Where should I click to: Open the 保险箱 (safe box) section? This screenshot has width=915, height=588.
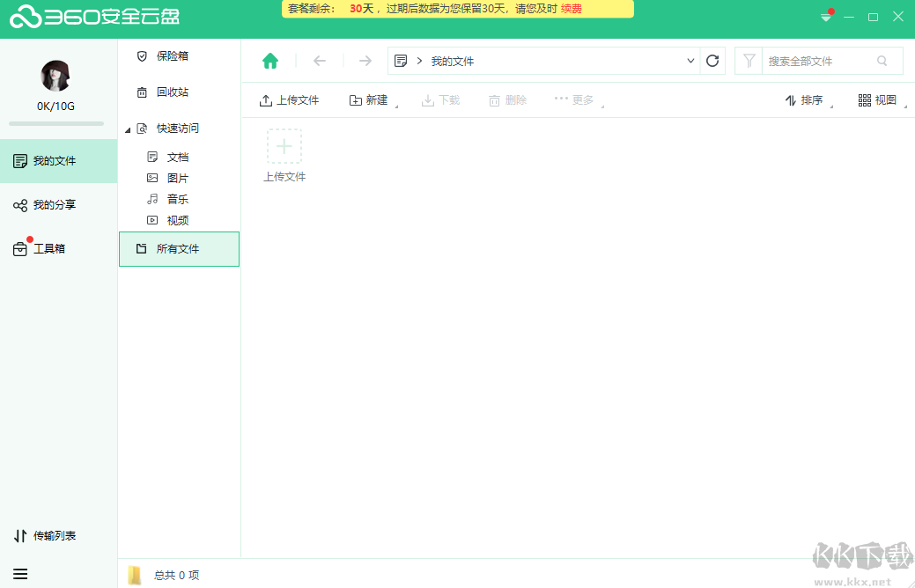173,55
